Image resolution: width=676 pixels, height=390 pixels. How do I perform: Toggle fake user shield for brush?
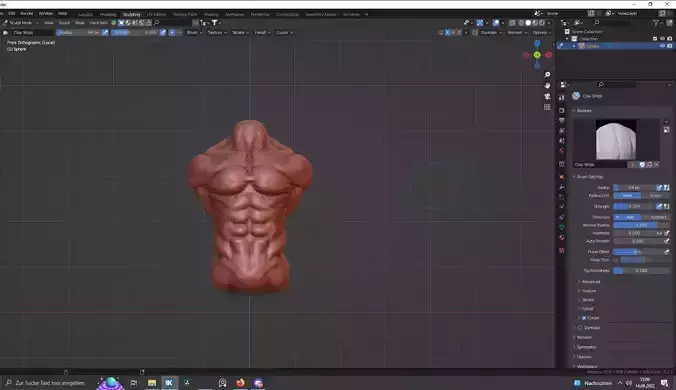tap(642, 165)
